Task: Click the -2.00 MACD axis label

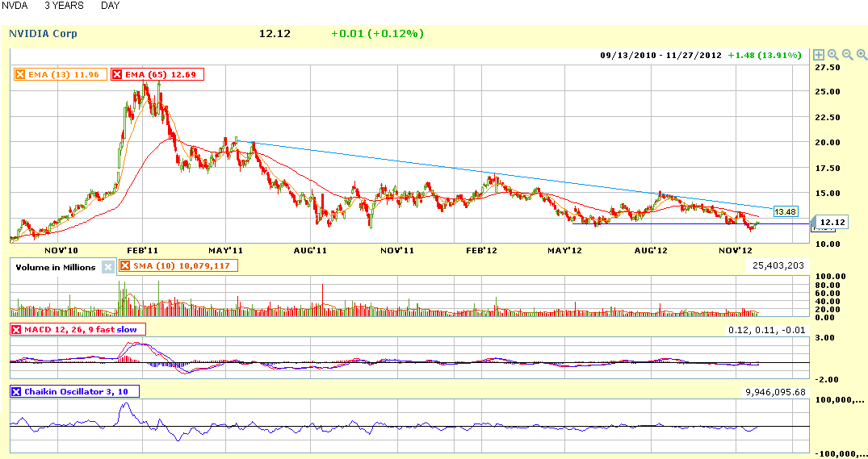Action: [827, 379]
